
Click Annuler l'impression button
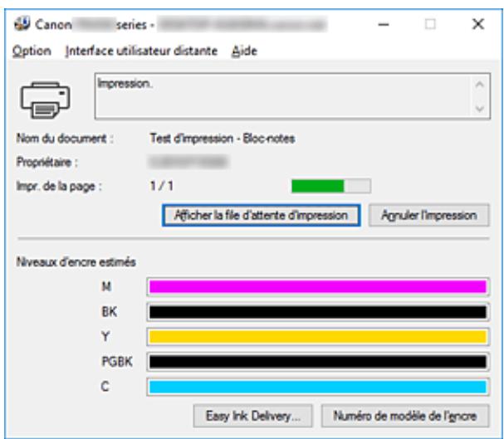(429, 215)
